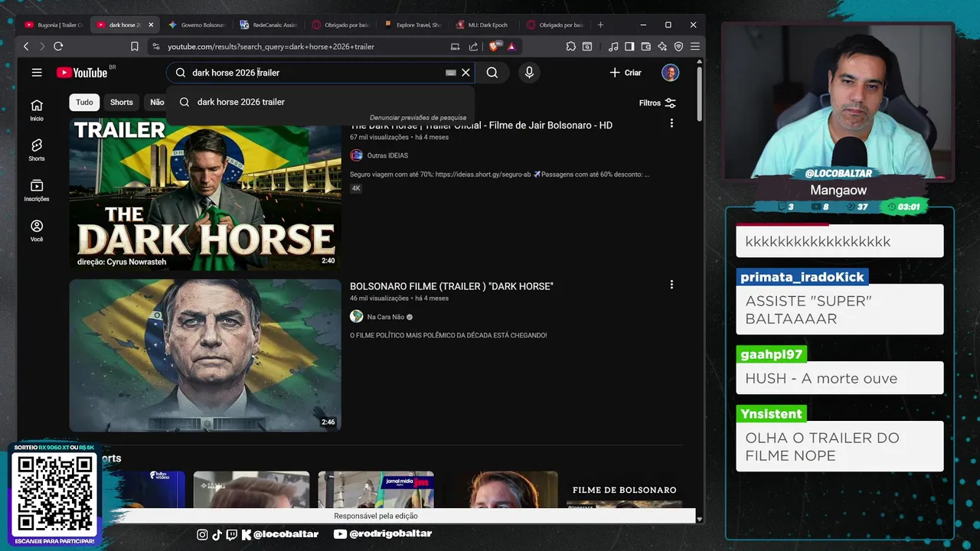Open the Inscrições sidebar icon
Image resolution: width=980 pixels, height=551 pixels.
pos(37,191)
